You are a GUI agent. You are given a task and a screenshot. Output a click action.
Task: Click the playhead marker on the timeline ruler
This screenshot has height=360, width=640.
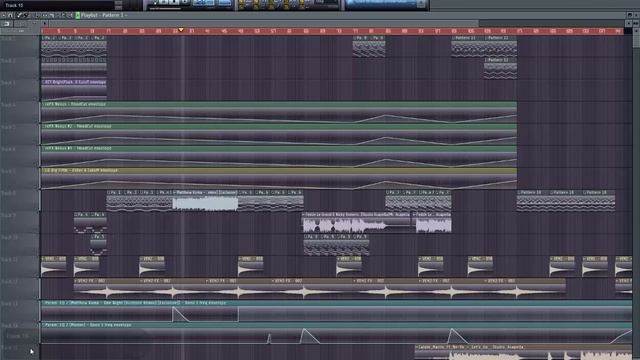pos(181,30)
